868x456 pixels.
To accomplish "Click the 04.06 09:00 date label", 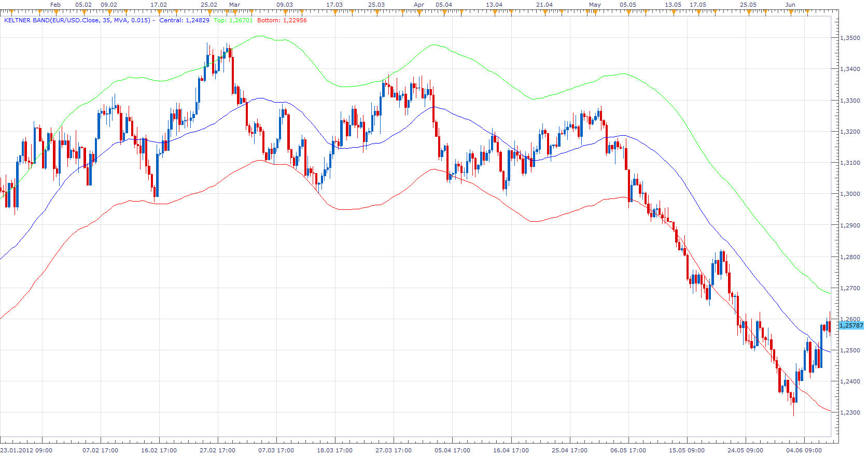I will pyautogui.click(x=804, y=450).
